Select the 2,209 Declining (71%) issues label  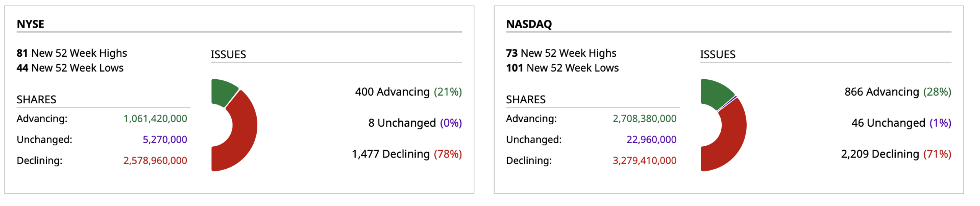(x=896, y=154)
